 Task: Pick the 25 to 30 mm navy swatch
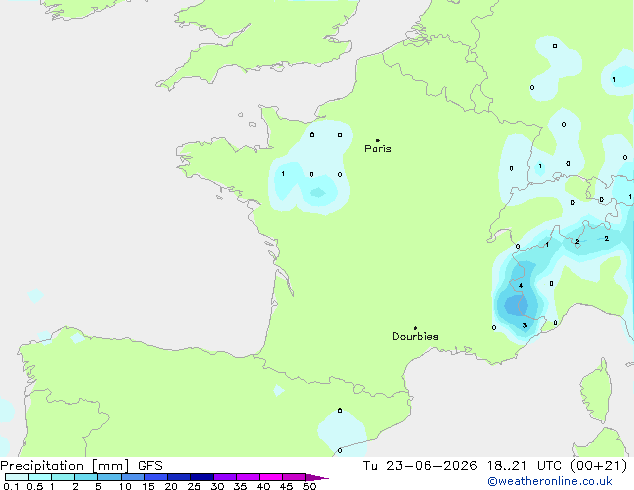click(x=202, y=477)
